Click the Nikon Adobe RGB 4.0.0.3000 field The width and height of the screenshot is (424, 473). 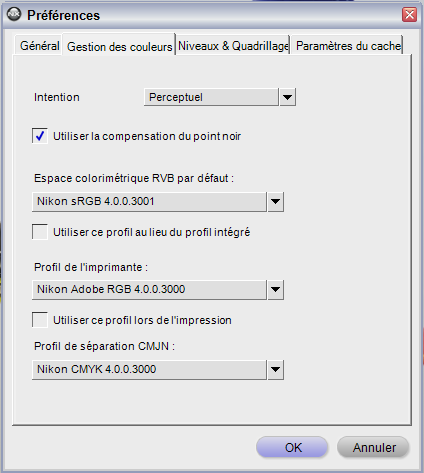click(x=149, y=289)
